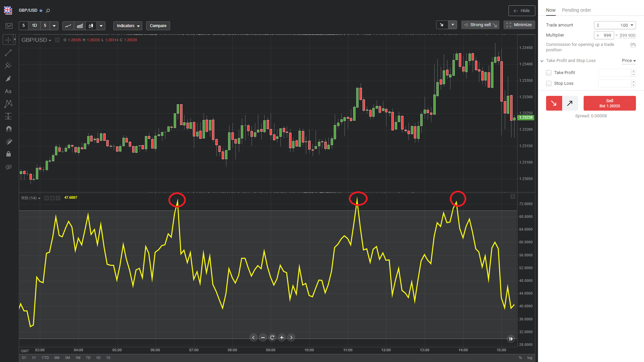644x362 pixels.
Task: Switch to candlestick chart style
Action: point(91,26)
